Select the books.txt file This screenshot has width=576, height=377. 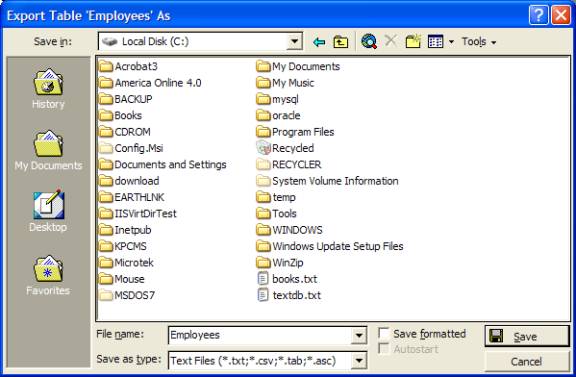(x=287, y=279)
